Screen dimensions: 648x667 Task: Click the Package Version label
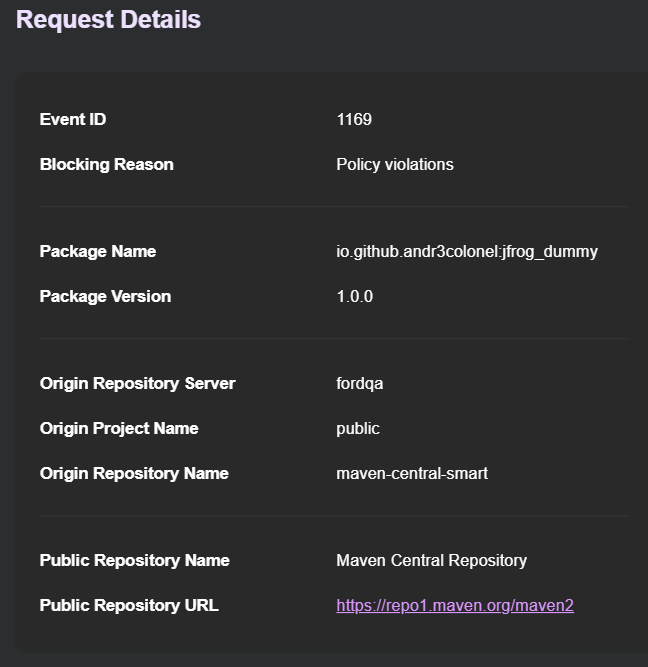(106, 296)
